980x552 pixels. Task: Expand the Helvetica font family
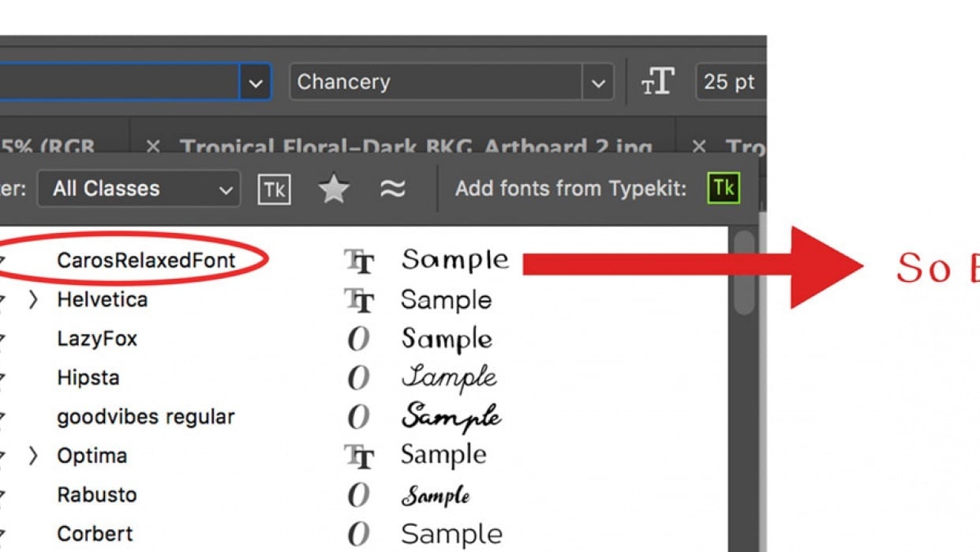32,300
